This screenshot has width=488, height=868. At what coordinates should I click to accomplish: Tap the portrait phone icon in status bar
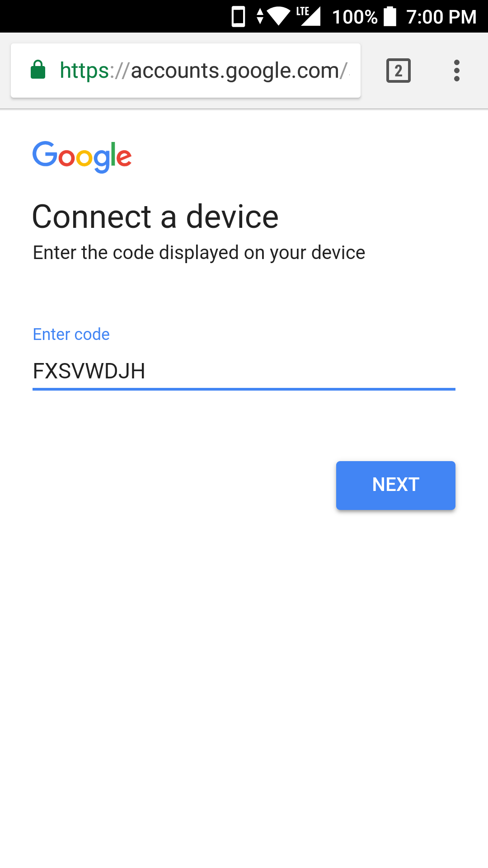click(238, 17)
